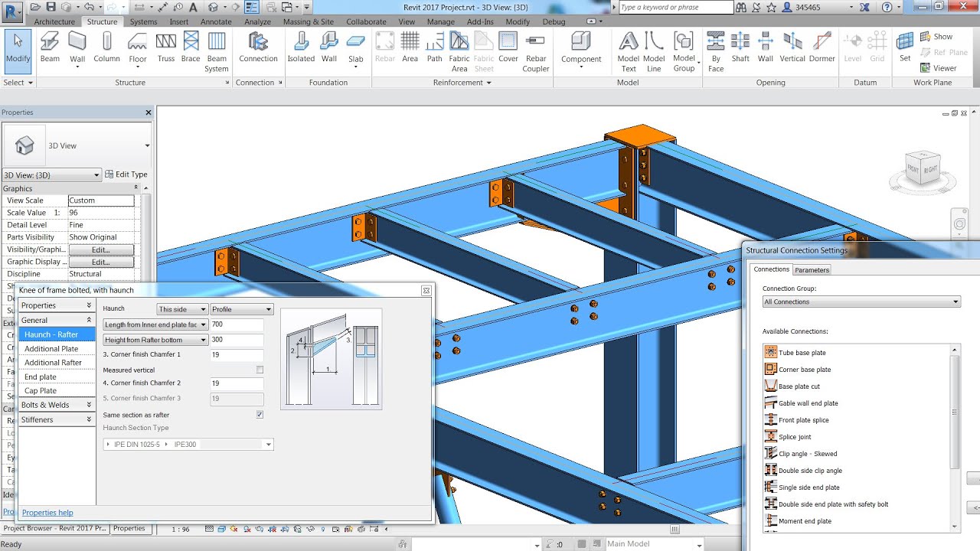Viewport: 980px width, 551px height.
Task: Click the Corner finish Chamfer 1 field
Action: click(237, 355)
